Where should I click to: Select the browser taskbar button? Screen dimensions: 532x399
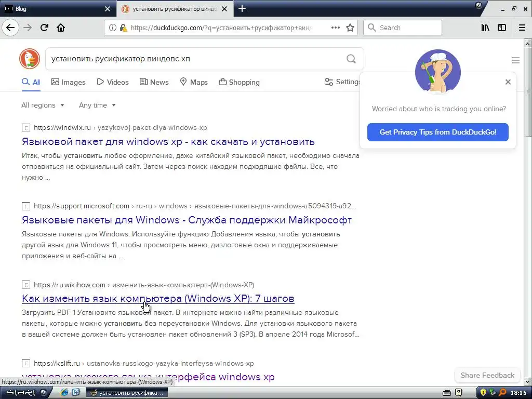point(127,393)
